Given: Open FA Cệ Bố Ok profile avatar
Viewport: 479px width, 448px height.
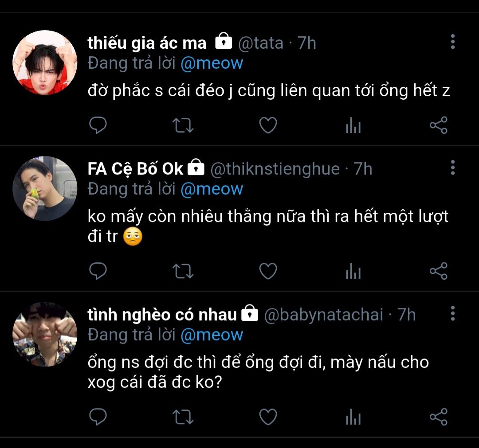Looking at the screenshot, I should (x=45, y=188).
